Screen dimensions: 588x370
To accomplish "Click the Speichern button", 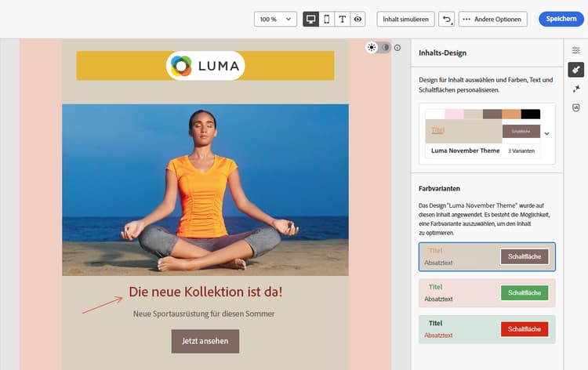I will (x=561, y=19).
